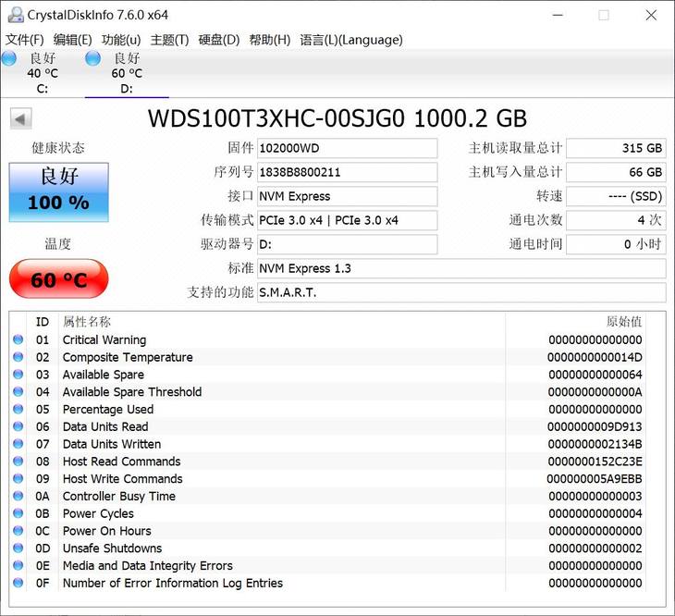Screen dimensions: 675x616
Task: Open the 文件(F) menu
Action: click(x=25, y=40)
